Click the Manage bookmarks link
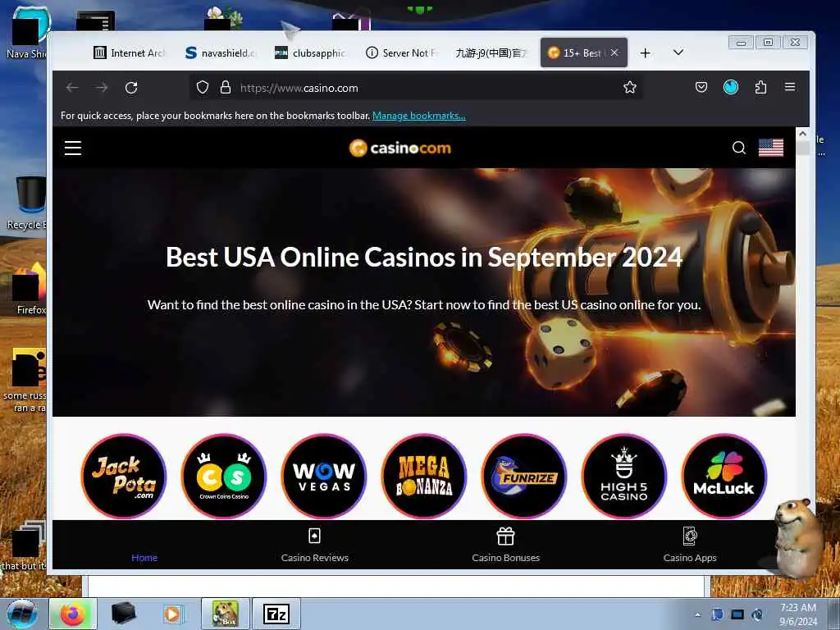This screenshot has height=630, width=840. [419, 115]
